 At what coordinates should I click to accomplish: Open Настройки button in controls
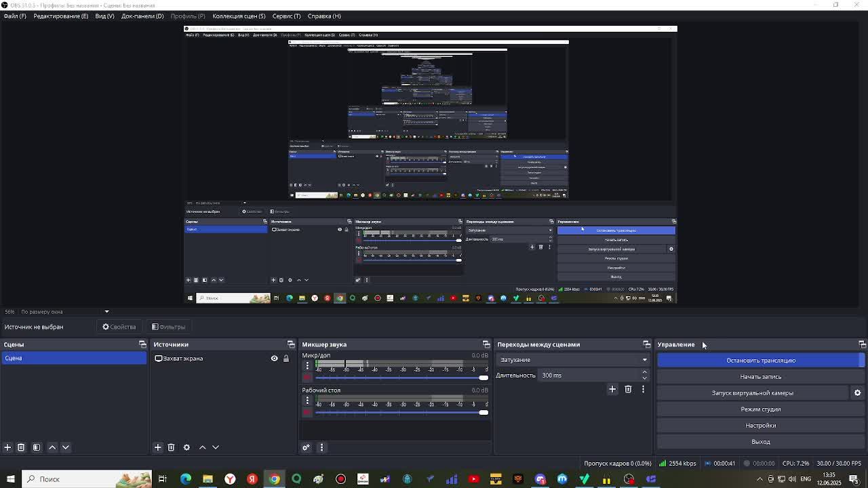coord(761,426)
